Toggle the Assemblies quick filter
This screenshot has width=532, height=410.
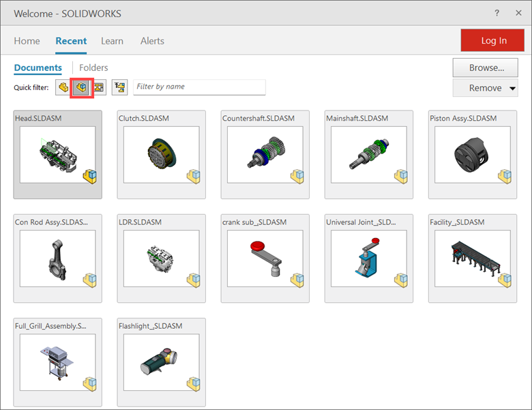(81, 87)
